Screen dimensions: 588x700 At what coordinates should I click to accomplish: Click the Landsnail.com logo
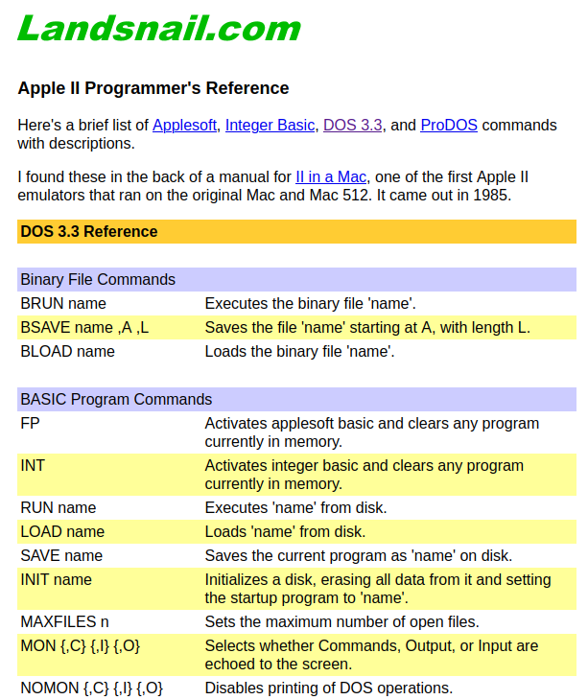click(159, 28)
